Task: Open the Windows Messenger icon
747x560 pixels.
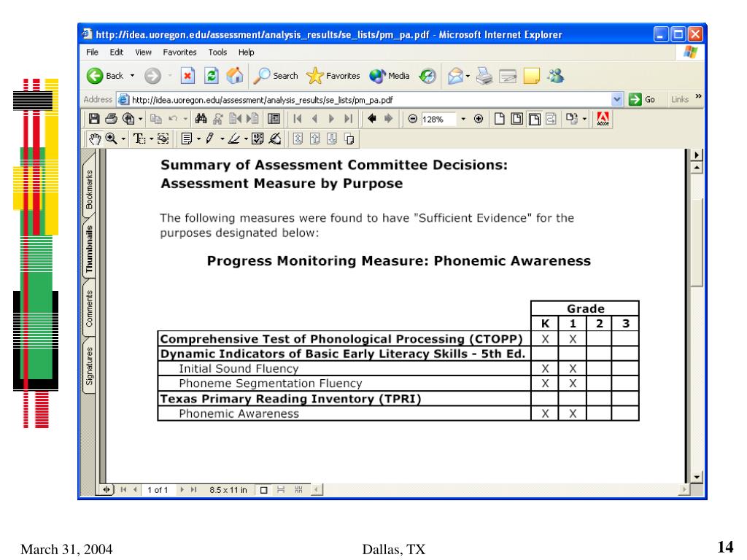Action: click(555, 76)
